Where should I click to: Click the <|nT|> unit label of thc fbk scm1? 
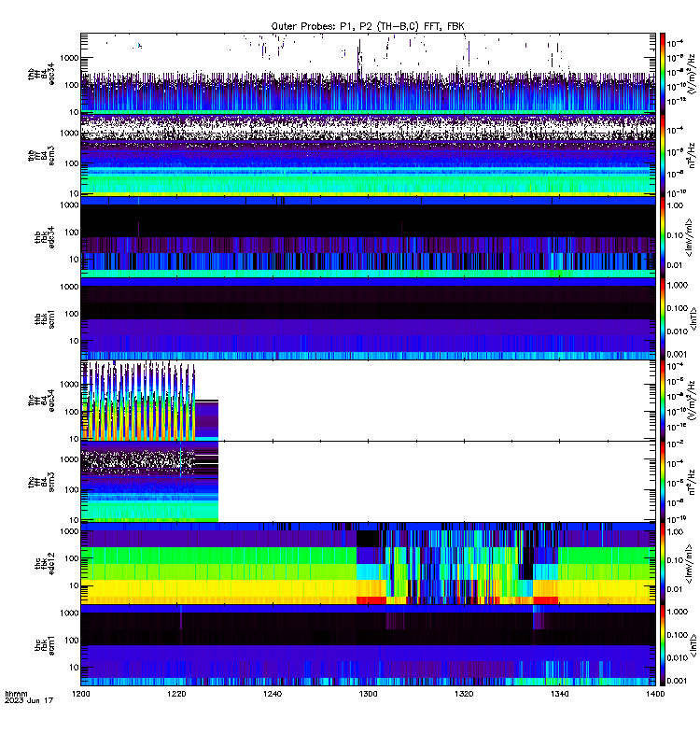point(693,645)
